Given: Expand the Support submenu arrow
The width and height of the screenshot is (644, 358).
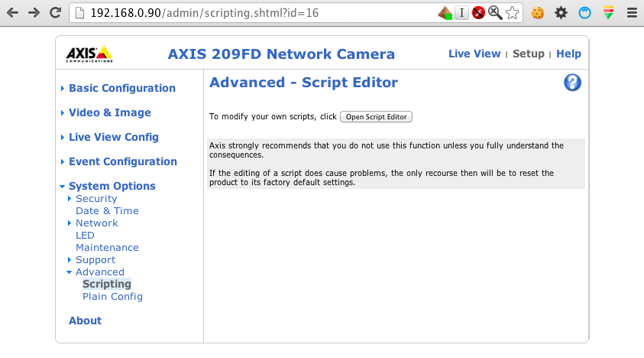Looking at the screenshot, I should 70,259.
